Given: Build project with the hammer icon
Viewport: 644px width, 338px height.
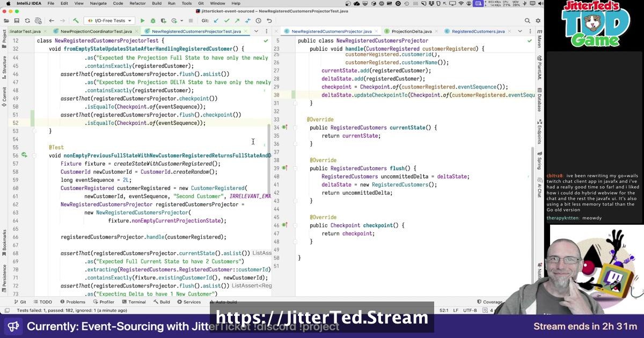Looking at the screenshot, I should [76, 21].
